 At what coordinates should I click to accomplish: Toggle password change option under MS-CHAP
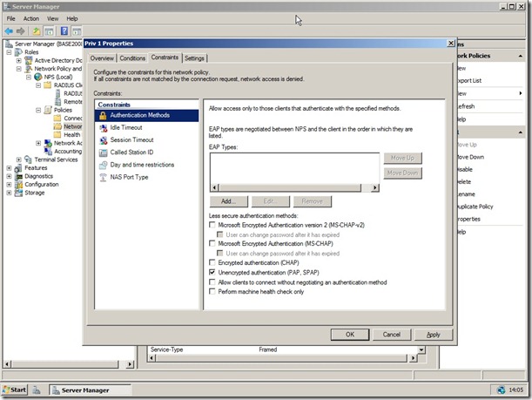point(220,254)
